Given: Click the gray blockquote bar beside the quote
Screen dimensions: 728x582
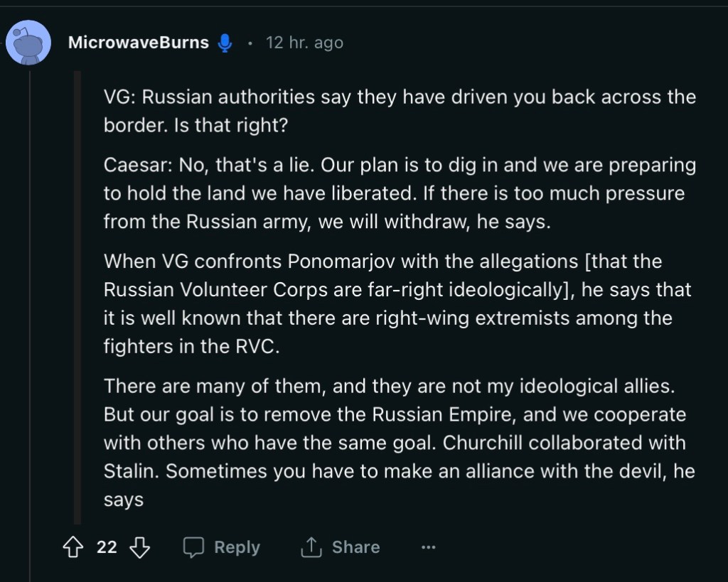Looking at the screenshot, I should [77, 297].
